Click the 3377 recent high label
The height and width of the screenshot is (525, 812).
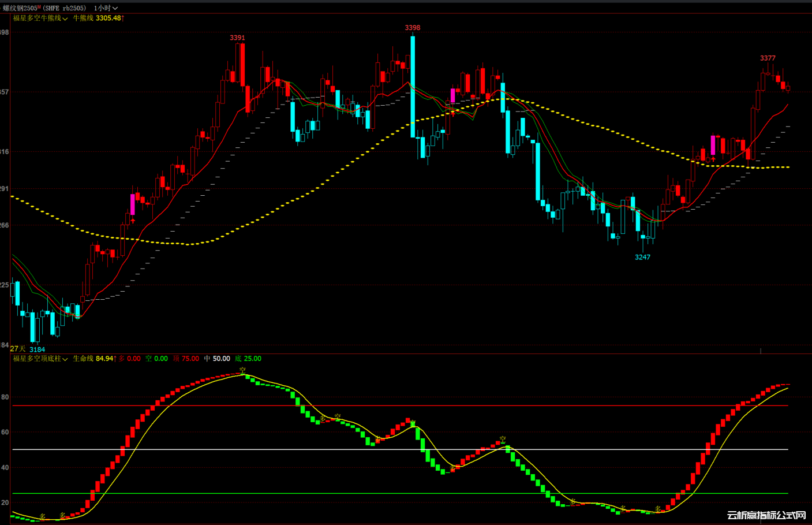point(768,58)
